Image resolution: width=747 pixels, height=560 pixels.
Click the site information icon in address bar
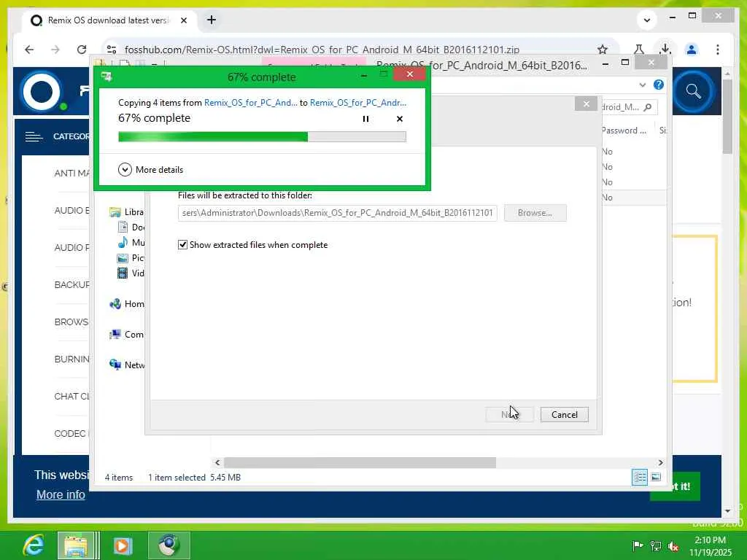tap(112, 50)
